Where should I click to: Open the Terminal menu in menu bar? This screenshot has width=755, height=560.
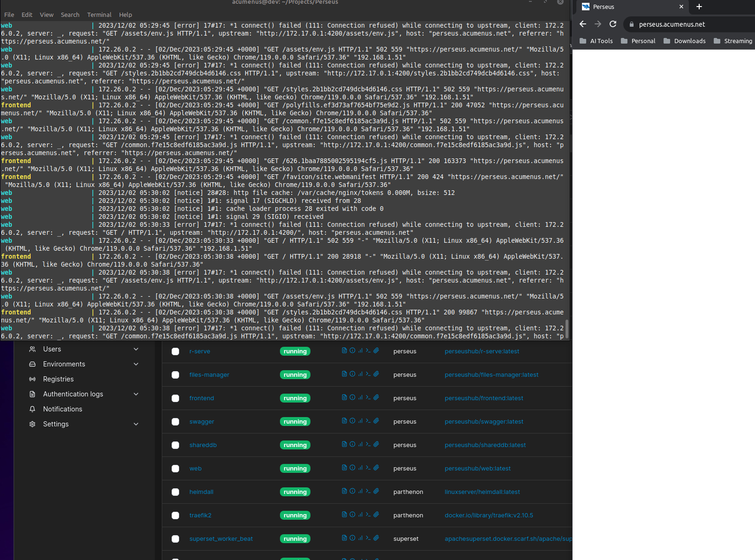click(x=99, y=15)
